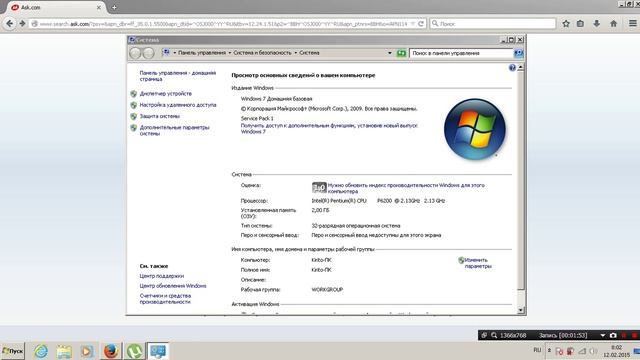Open Счетчики и средства производительности link

(165, 299)
